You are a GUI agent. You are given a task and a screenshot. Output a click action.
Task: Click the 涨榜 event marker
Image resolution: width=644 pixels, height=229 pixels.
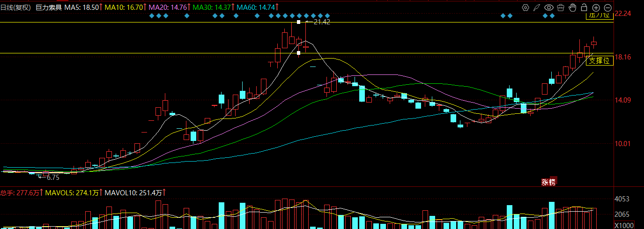pyautogui.click(x=548, y=182)
